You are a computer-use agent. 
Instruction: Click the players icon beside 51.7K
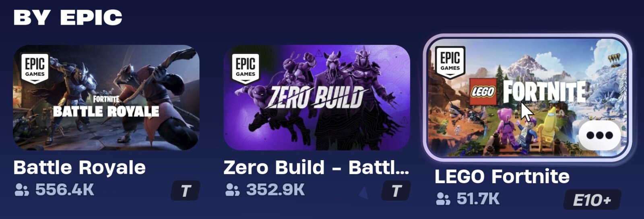click(443, 198)
